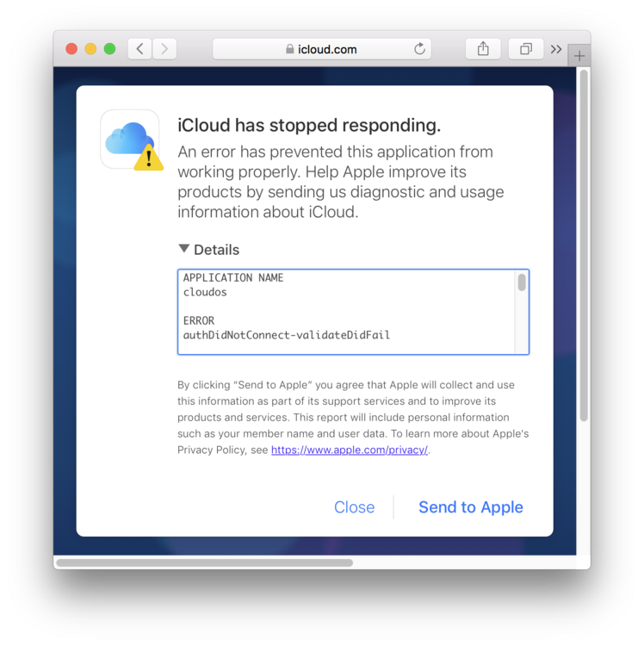Image resolution: width=644 pixels, height=646 pixels.
Task: Click inside the error details text box
Action: pyautogui.click(x=353, y=312)
